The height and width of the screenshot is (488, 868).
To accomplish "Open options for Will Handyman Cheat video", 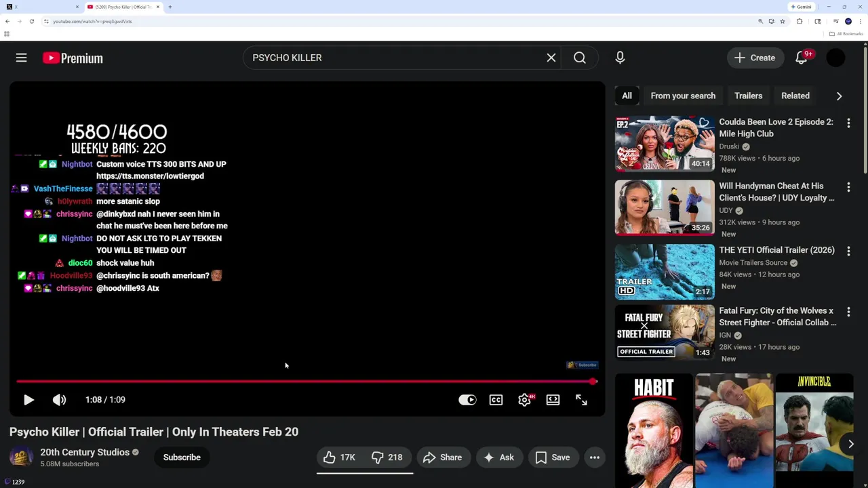I will 848,186.
